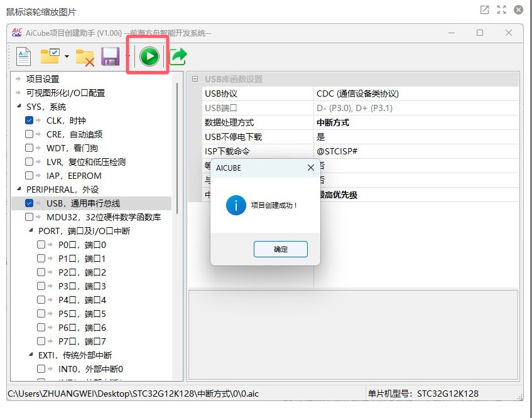Minimize the AiCube window
This screenshot has height=418, width=532.
coord(451,33)
